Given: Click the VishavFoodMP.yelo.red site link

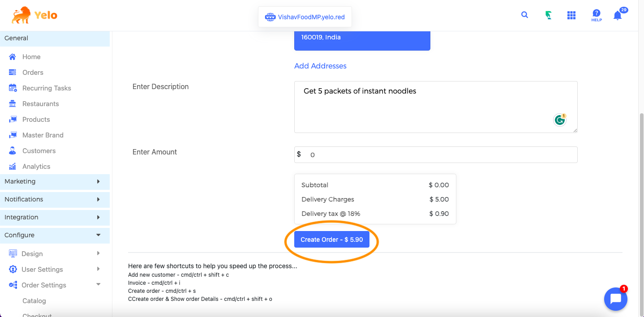Looking at the screenshot, I should 311,17.
